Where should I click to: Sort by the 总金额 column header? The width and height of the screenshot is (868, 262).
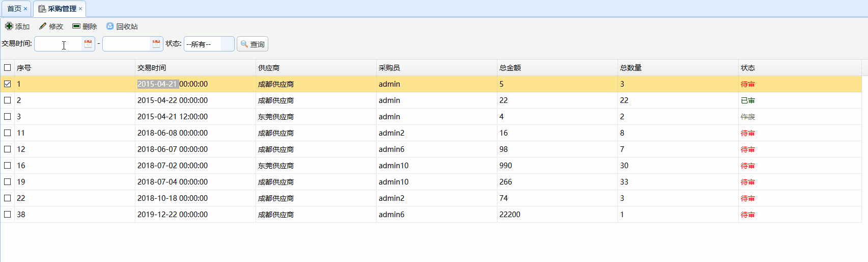click(557, 68)
